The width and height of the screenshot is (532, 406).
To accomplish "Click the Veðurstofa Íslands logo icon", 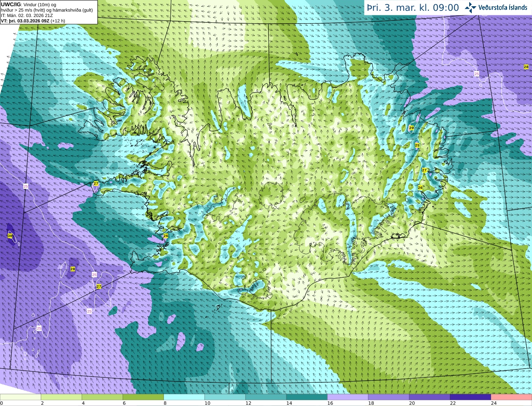I will pos(470,7).
